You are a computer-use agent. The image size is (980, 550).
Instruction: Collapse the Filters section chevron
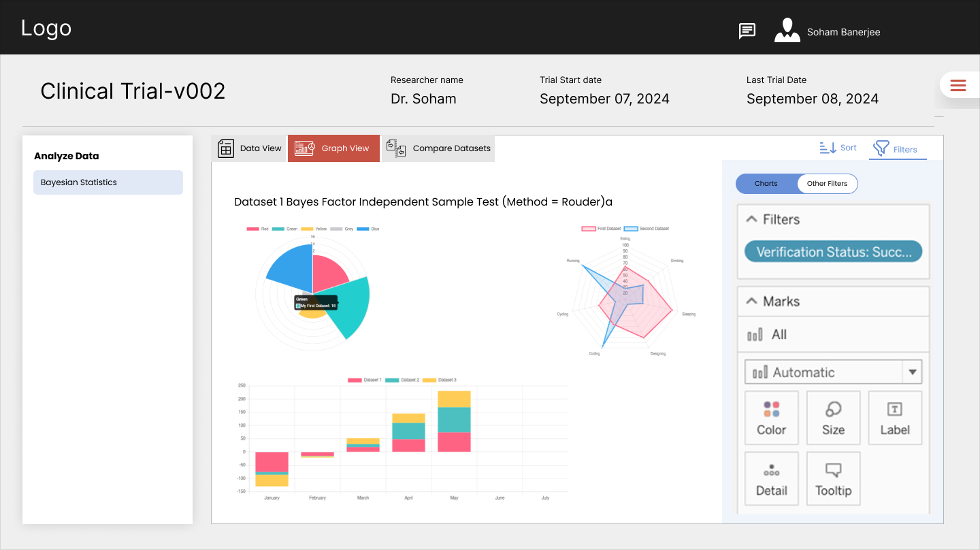coord(752,219)
